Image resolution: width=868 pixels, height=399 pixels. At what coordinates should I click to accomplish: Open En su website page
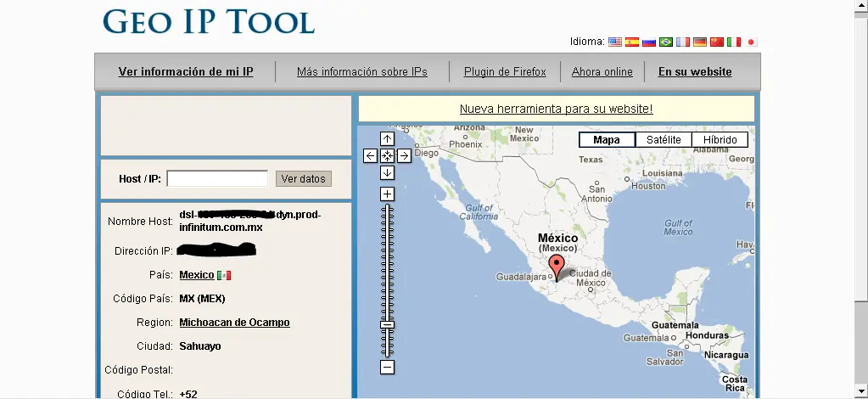click(x=695, y=71)
